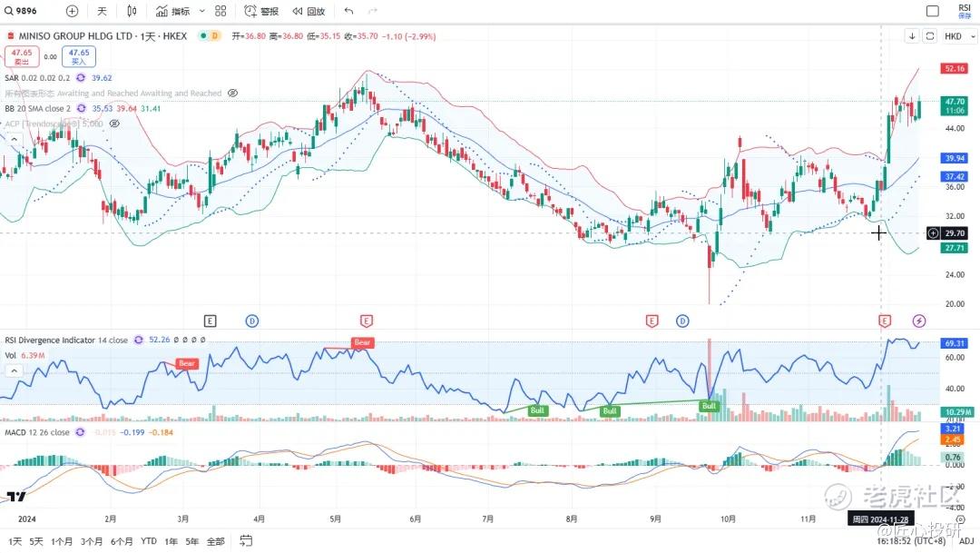Select the 6个月 range tab

tap(122, 541)
